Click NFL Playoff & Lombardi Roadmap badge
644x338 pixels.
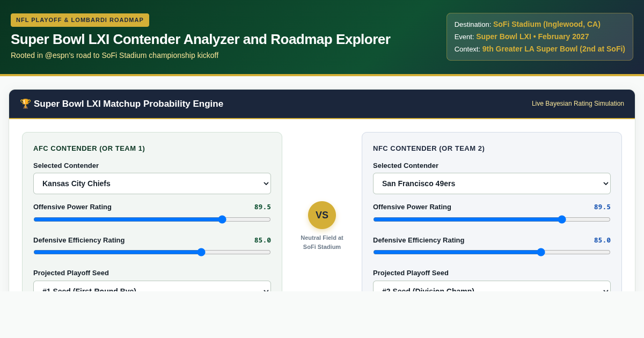(80, 20)
